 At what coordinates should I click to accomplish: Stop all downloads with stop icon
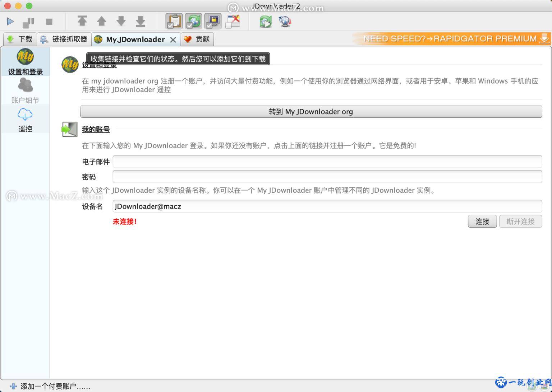click(x=49, y=22)
